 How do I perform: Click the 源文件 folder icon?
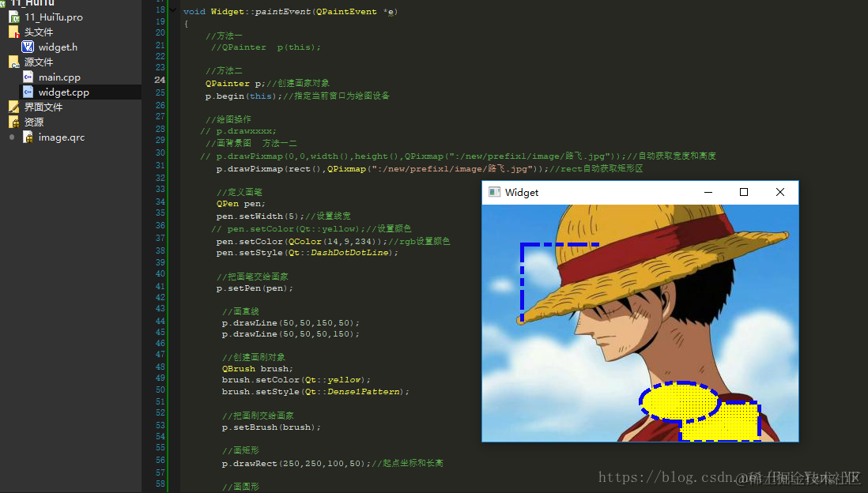pos(14,62)
